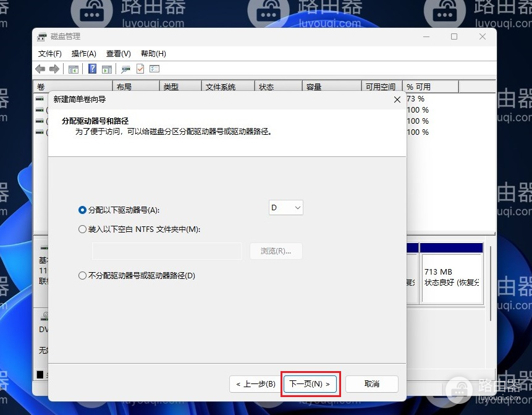The height and width of the screenshot is (415, 532).
Task: Sort by the 布局 column header
Action: click(136, 87)
